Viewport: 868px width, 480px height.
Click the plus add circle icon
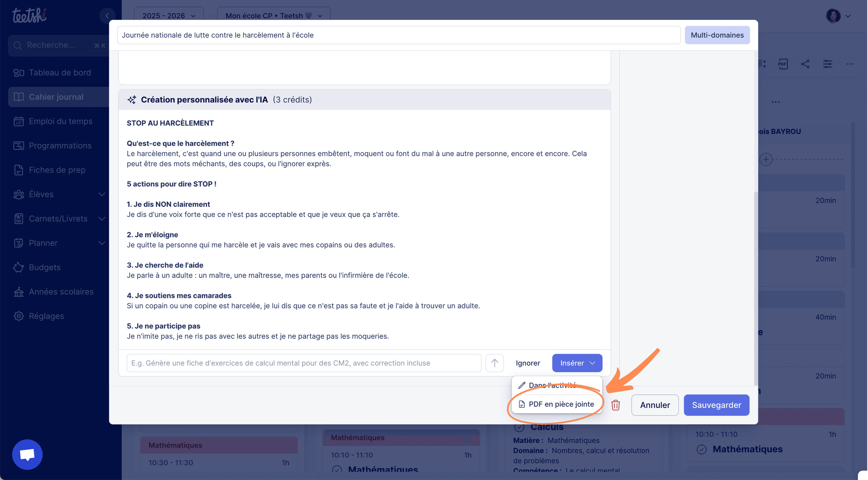(766, 159)
